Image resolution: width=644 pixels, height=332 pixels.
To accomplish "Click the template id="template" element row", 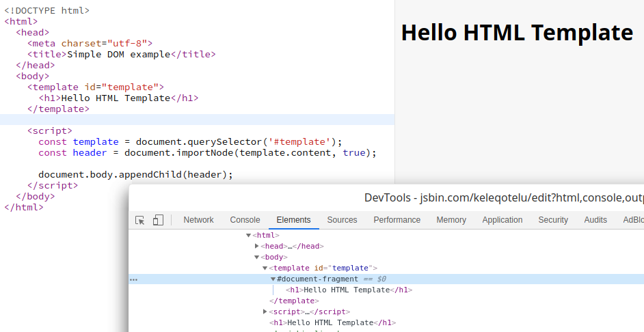I will [x=323, y=268].
